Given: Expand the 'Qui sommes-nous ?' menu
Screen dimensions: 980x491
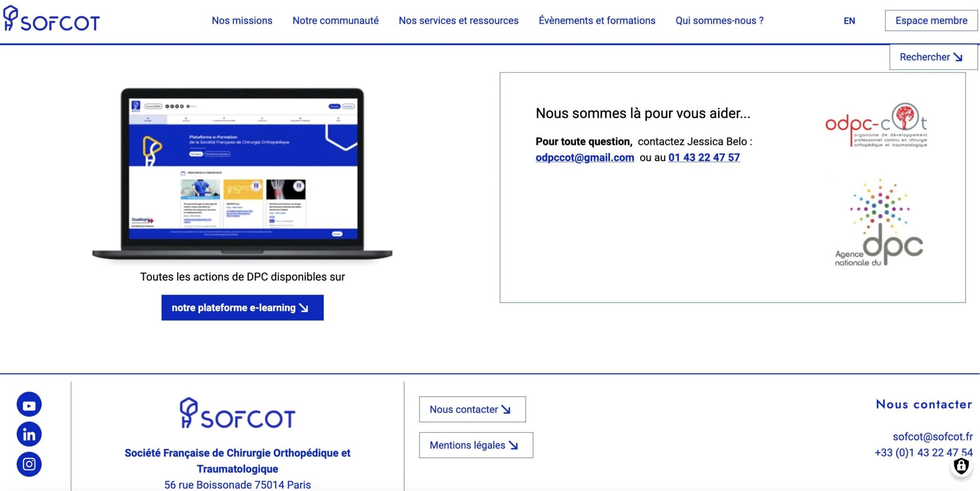Looking at the screenshot, I should pyautogui.click(x=719, y=21).
